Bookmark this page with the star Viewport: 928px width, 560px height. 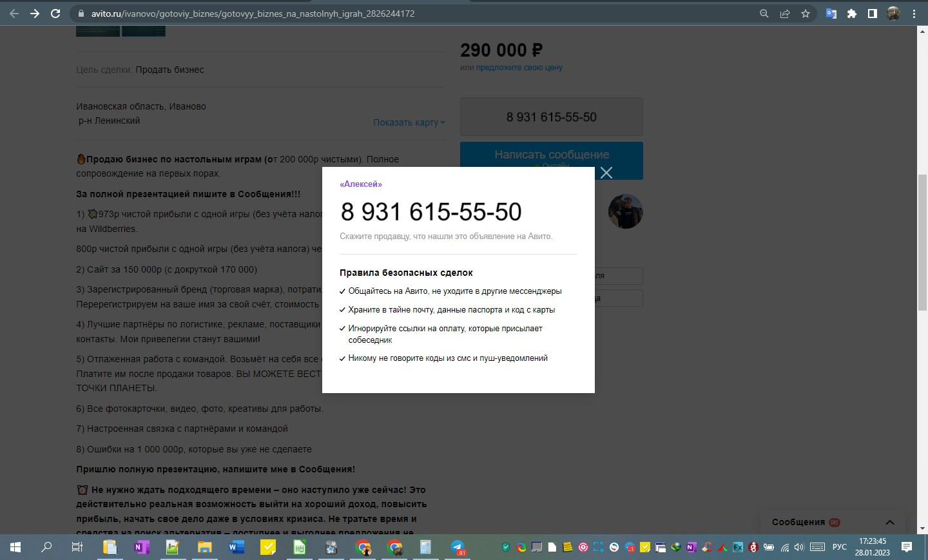806,14
